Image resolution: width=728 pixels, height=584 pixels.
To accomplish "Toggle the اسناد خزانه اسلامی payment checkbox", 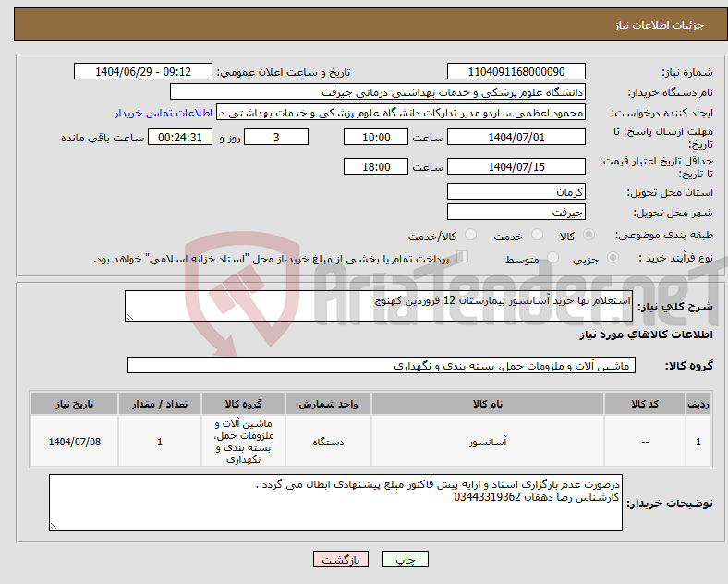I will [463, 257].
